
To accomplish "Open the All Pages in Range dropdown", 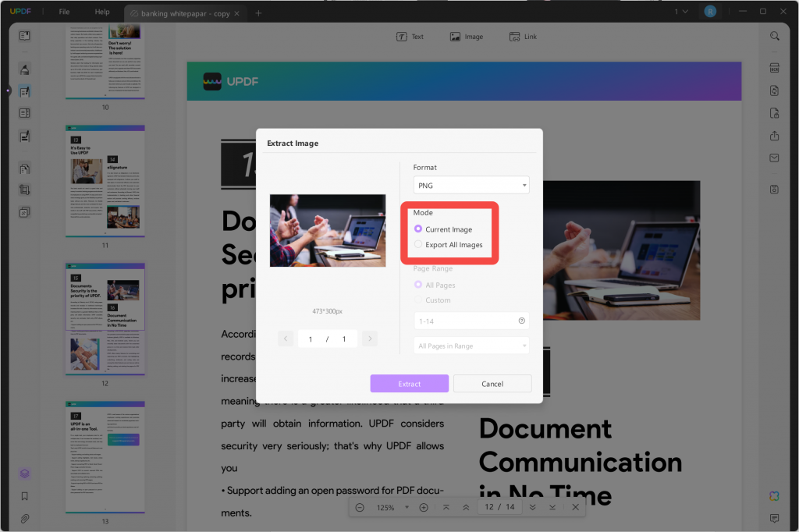I will (x=471, y=345).
